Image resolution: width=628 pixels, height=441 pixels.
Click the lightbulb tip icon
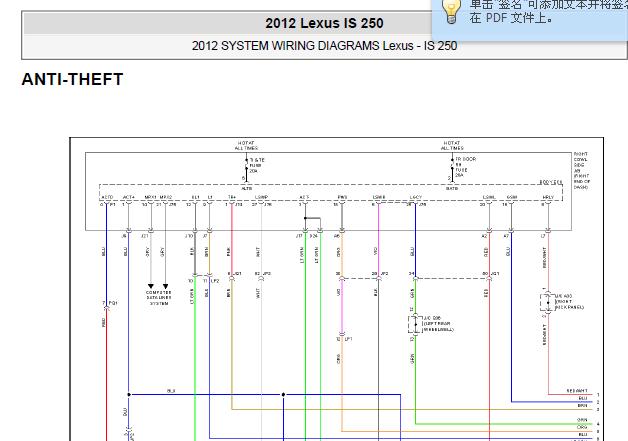(x=451, y=12)
